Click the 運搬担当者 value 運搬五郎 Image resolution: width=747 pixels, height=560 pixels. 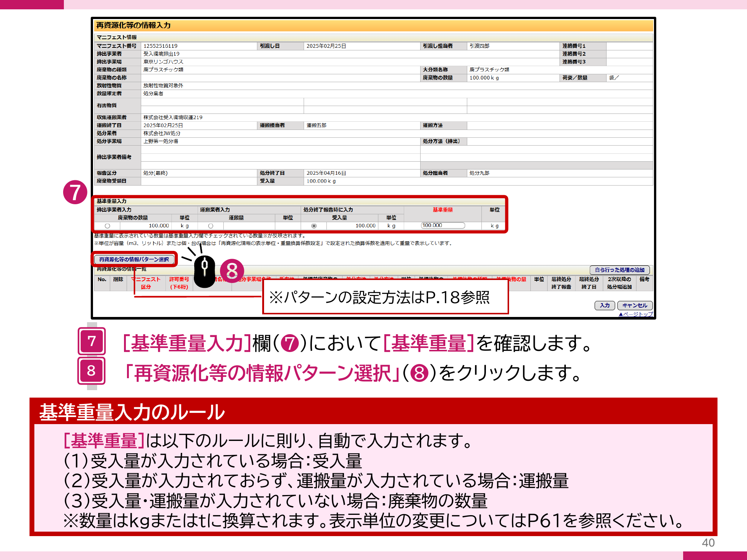(316, 125)
